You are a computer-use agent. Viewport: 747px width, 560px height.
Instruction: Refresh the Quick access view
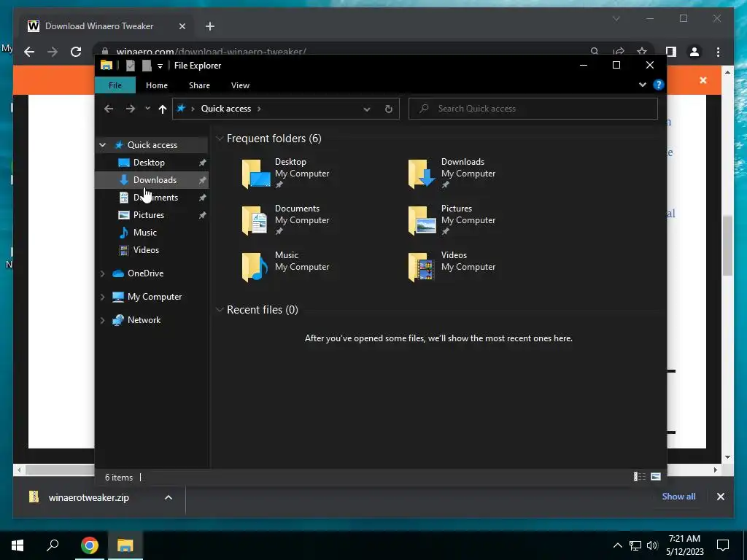point(389,109)
